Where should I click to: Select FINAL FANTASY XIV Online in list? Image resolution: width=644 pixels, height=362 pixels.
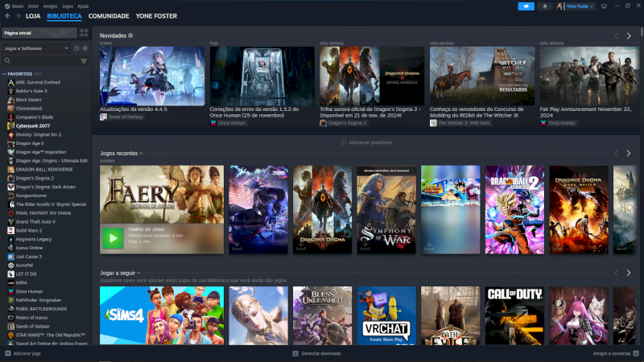[43, 213]
